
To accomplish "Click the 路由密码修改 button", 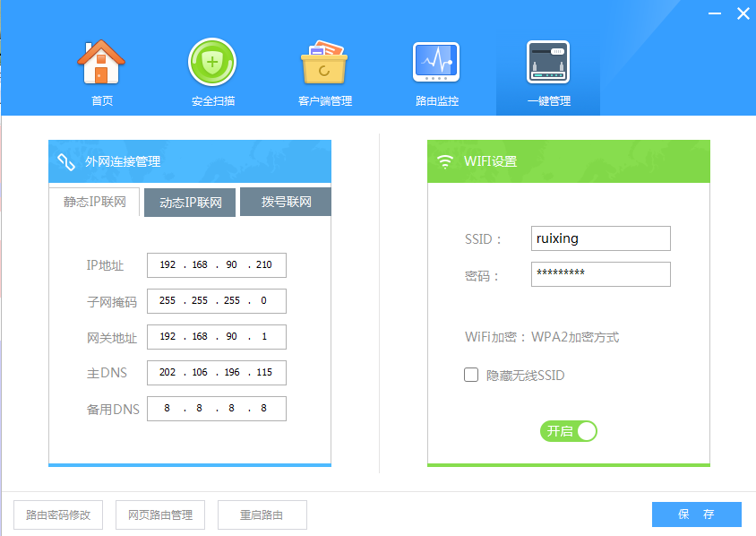I will [x=58, y=515].
